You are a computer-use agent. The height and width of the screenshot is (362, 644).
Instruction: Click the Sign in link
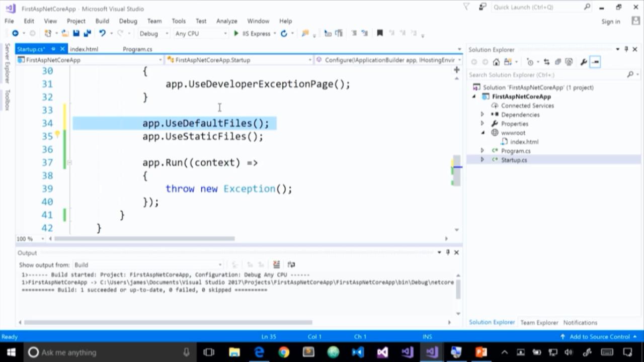[611, 21]
